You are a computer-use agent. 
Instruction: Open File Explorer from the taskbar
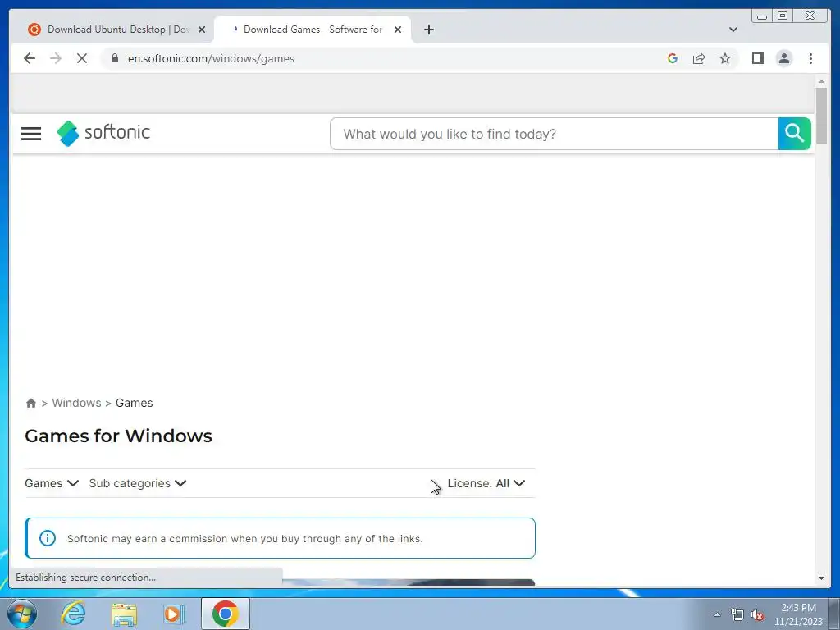(124, 614)
